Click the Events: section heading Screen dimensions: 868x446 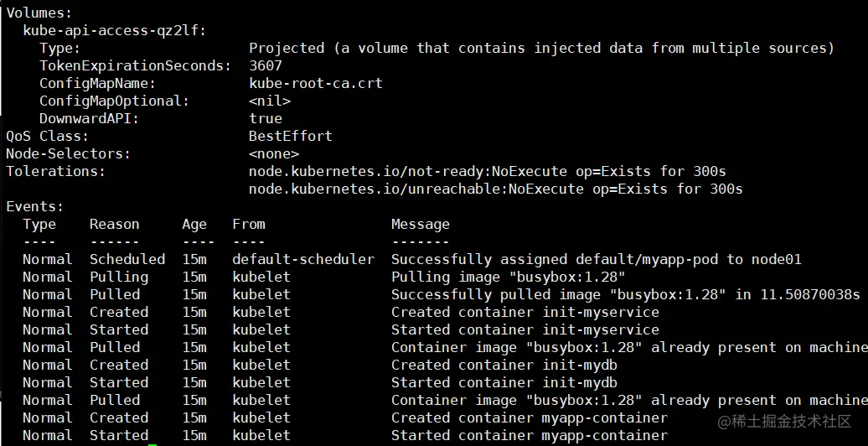point(35,206)
